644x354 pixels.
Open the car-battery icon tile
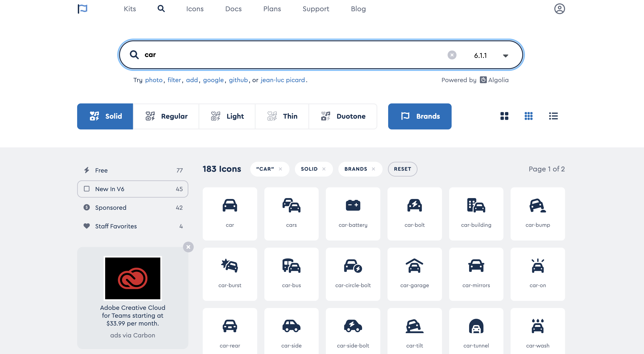[353, 214]
